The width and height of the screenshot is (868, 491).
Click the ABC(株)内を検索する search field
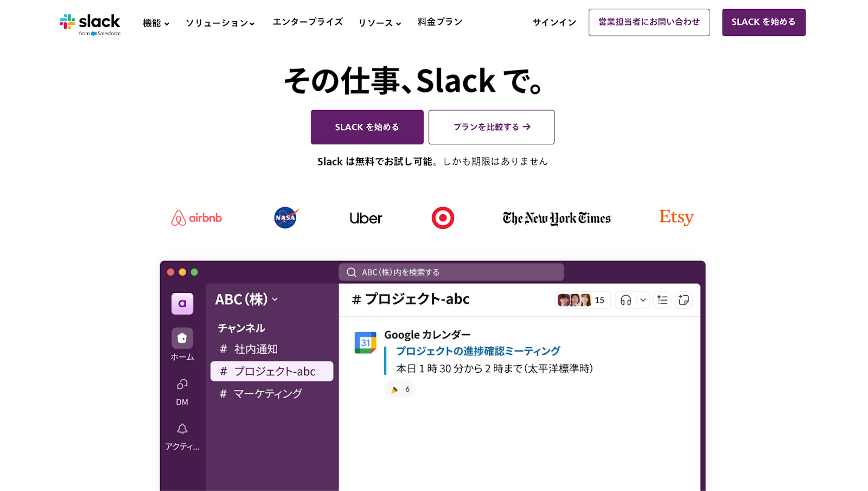[x=451, y=272]
